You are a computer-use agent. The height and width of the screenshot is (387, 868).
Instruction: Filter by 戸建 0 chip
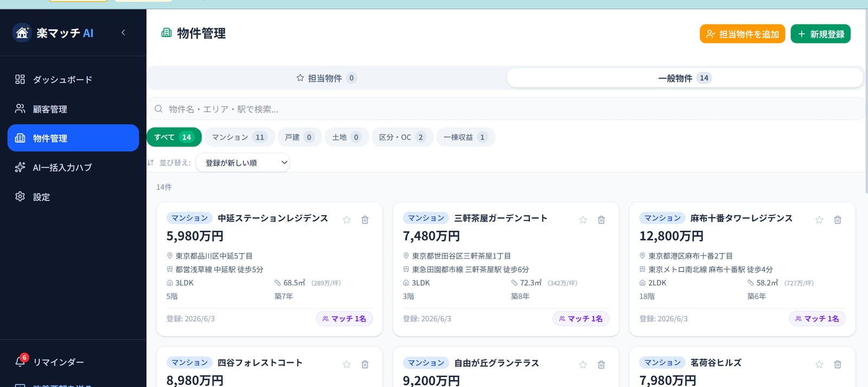coord(299,137)
